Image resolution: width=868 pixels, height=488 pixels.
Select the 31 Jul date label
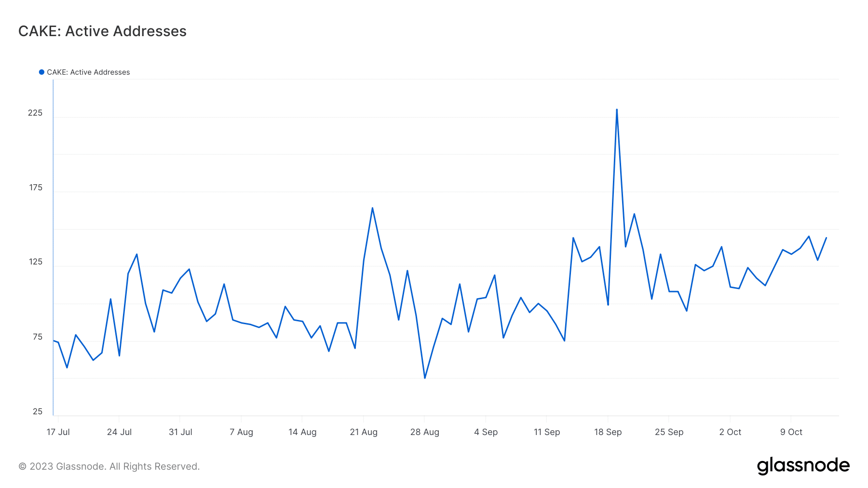(180, 432)
